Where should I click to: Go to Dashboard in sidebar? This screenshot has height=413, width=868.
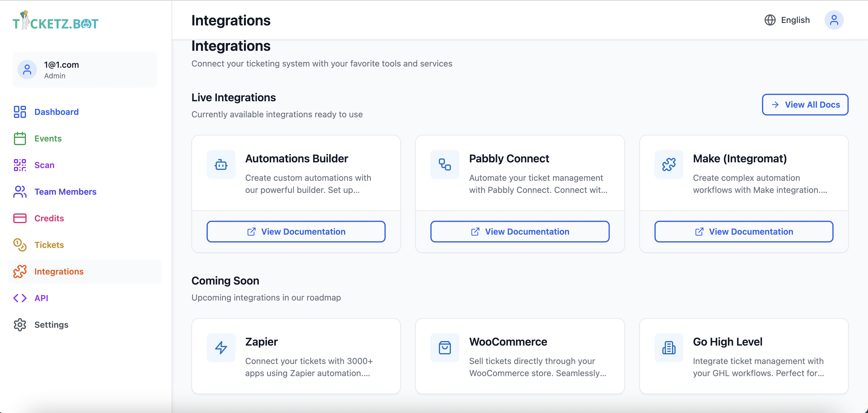[85, 112]
